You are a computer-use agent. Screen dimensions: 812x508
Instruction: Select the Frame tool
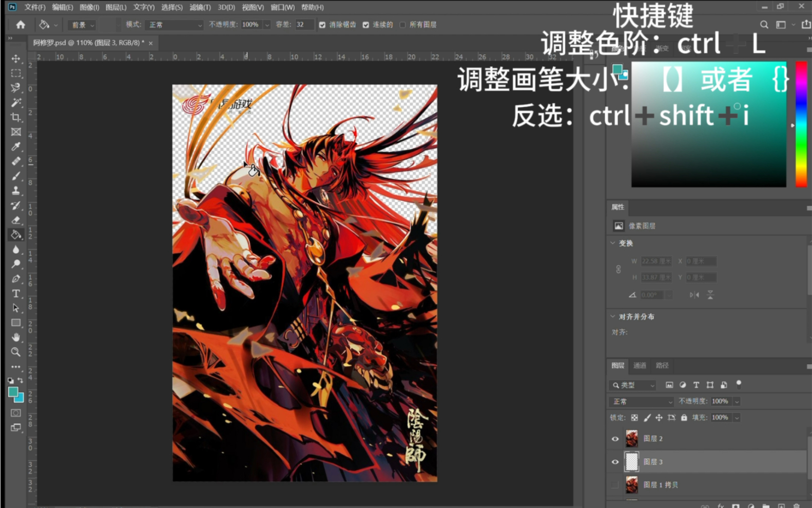[16, 132]
